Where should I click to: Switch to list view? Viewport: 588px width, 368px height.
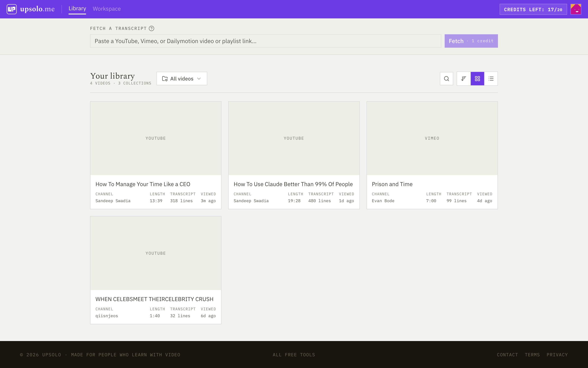click(491, 79)
